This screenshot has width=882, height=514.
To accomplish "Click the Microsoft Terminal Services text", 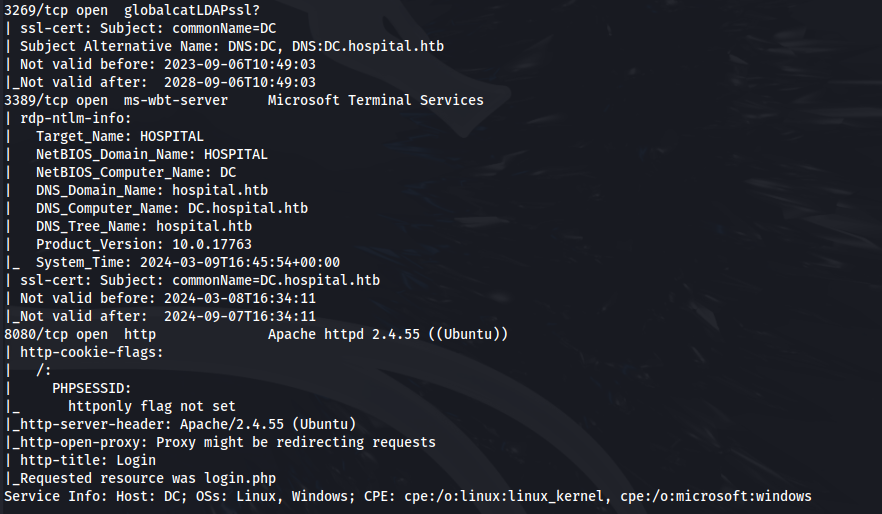I will (x=376, y=100).
